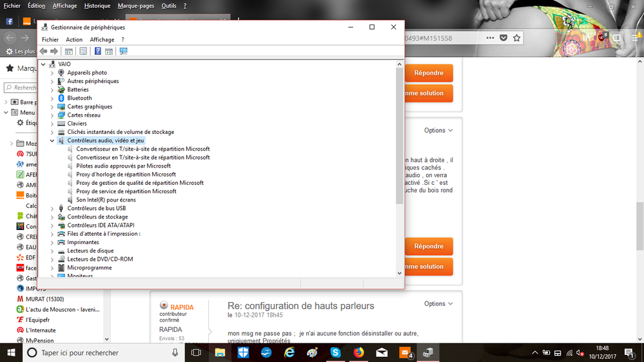Click scroll down arrow in Device Manager
This screenshot has height=362, width=644.
pyautogui.click(x=400, y=273)
